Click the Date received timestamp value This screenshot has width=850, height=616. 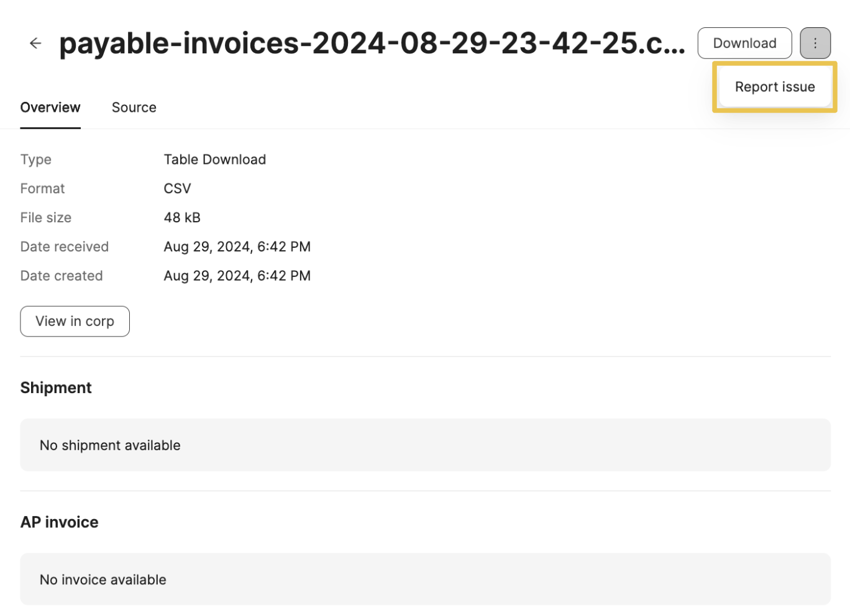(x=237, y=247)
